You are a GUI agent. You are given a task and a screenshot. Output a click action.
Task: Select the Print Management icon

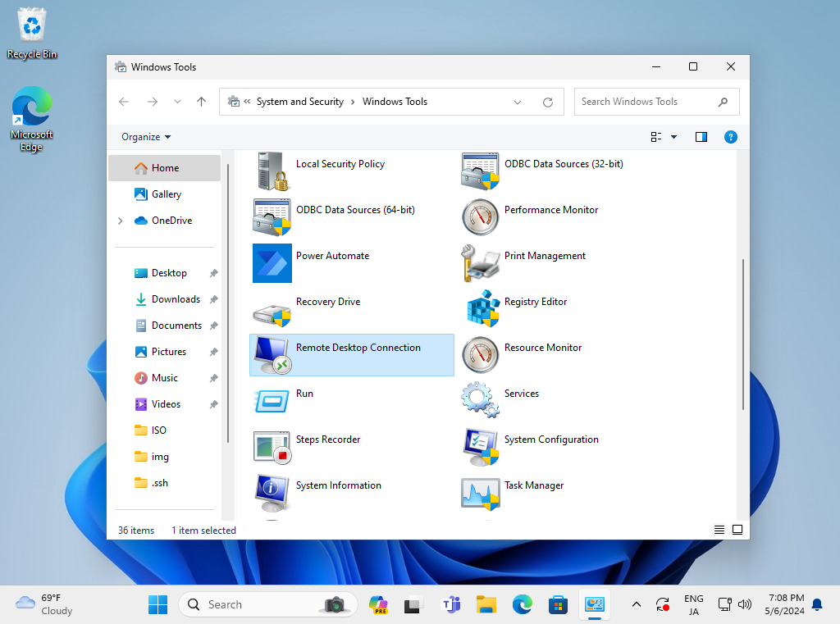point(481,262)
